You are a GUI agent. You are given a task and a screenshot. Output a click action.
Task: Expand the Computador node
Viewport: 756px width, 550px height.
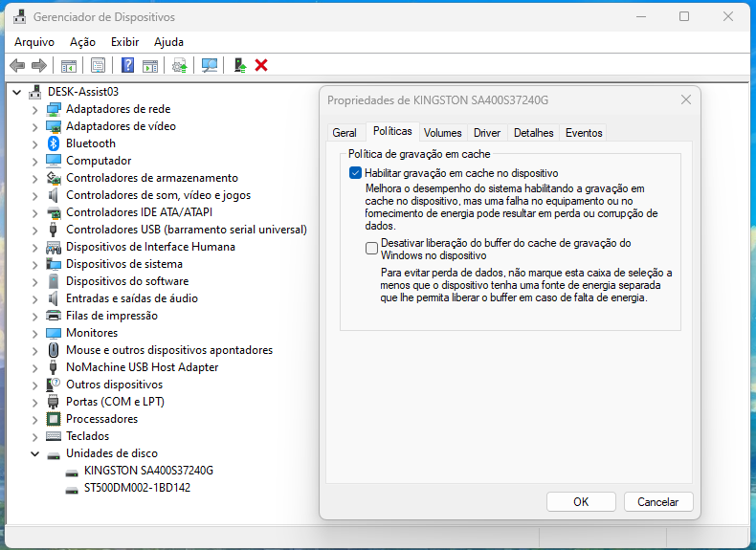34,161
